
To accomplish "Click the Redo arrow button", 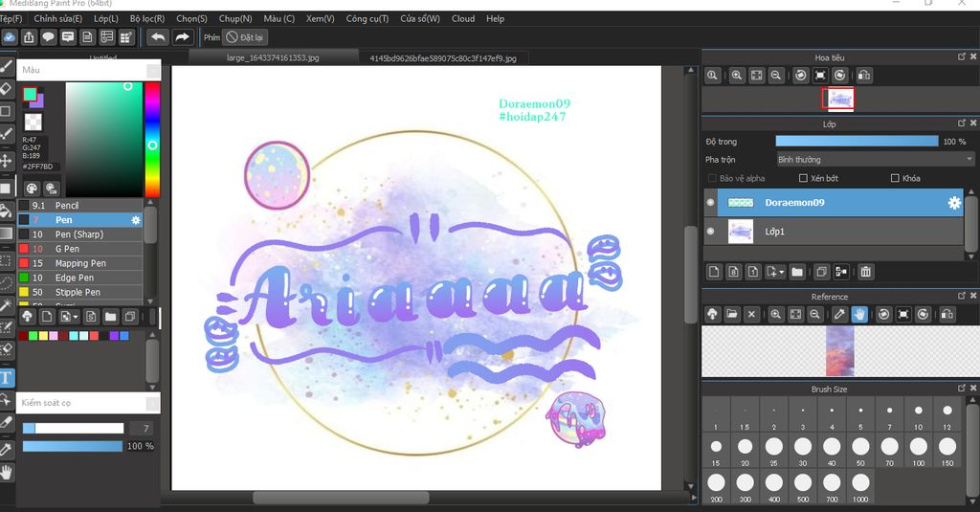I will click(182, 37).
